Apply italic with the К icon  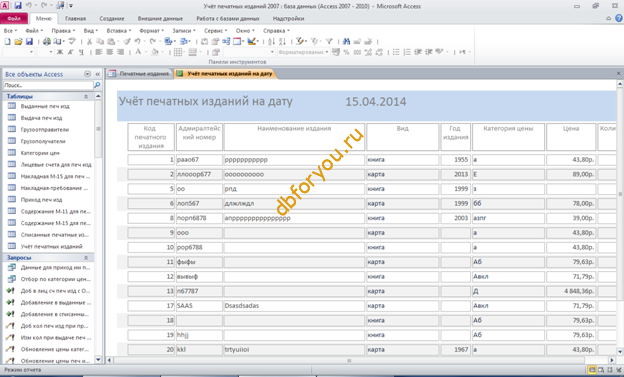point(70,52)
